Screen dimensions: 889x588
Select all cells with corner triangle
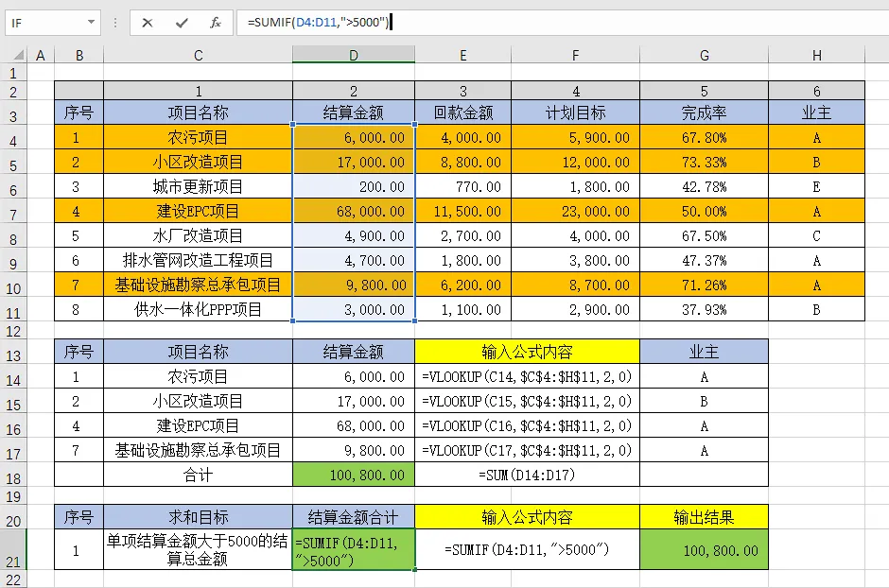[18, 55]
